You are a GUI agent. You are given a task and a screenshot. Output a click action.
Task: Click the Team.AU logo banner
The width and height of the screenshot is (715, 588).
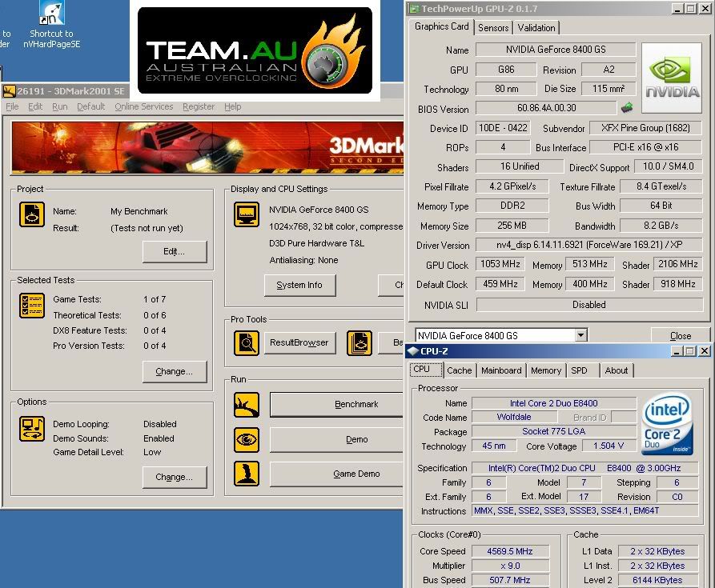point(255,50)
